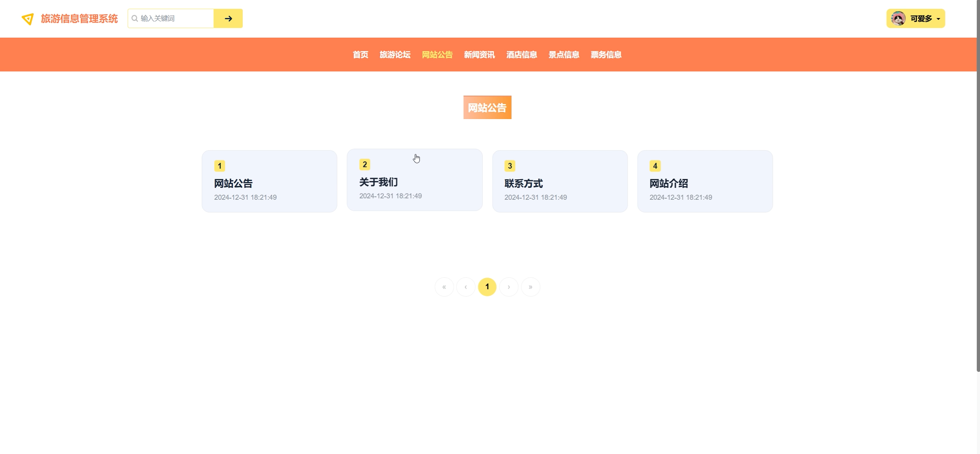Image resolution: width=980 pixels, height=454 pixels.
Task: Jump to last page with » icon
Action: [x=530, y=287]
